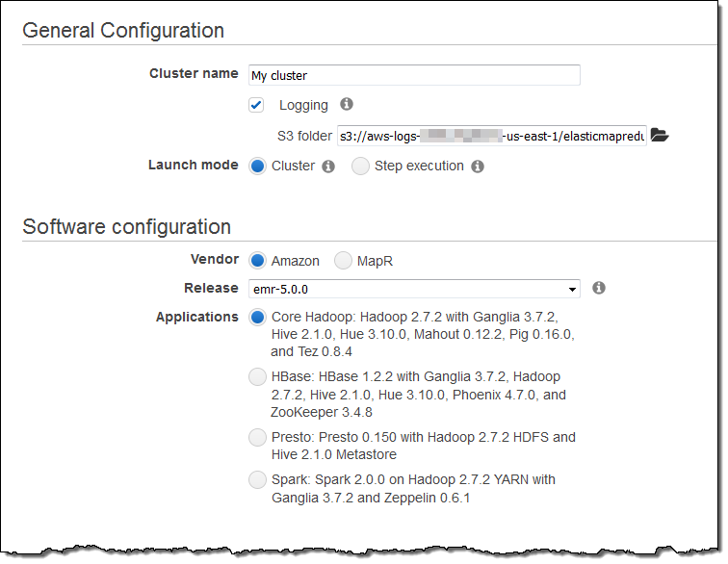Click the S3 folder path field
Image resolution: width=728 pixels, height=564 pixels.
pyautogui.click(x=491, y=136)
